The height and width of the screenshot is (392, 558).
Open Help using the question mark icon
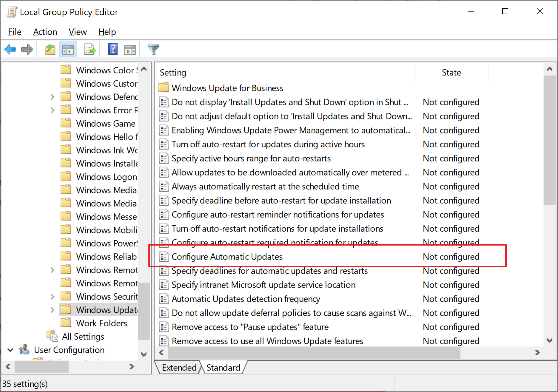pyautogui.click(x=113, y=49)
